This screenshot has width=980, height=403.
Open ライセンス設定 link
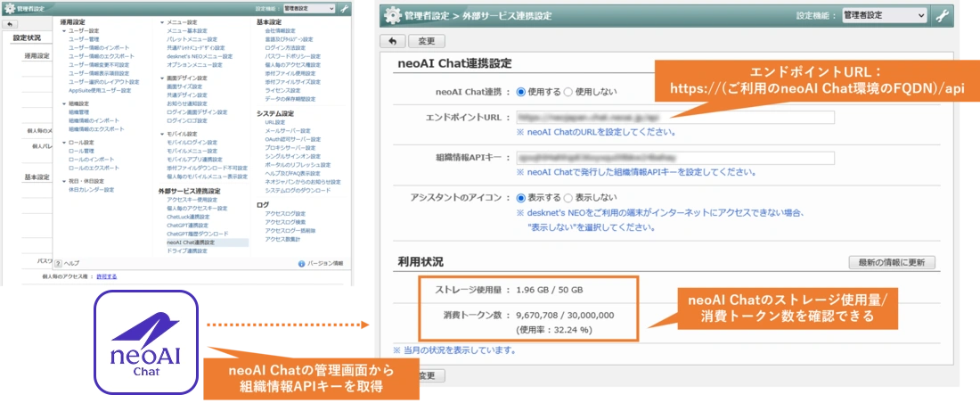pyautogui.click(x=282, y=91)
